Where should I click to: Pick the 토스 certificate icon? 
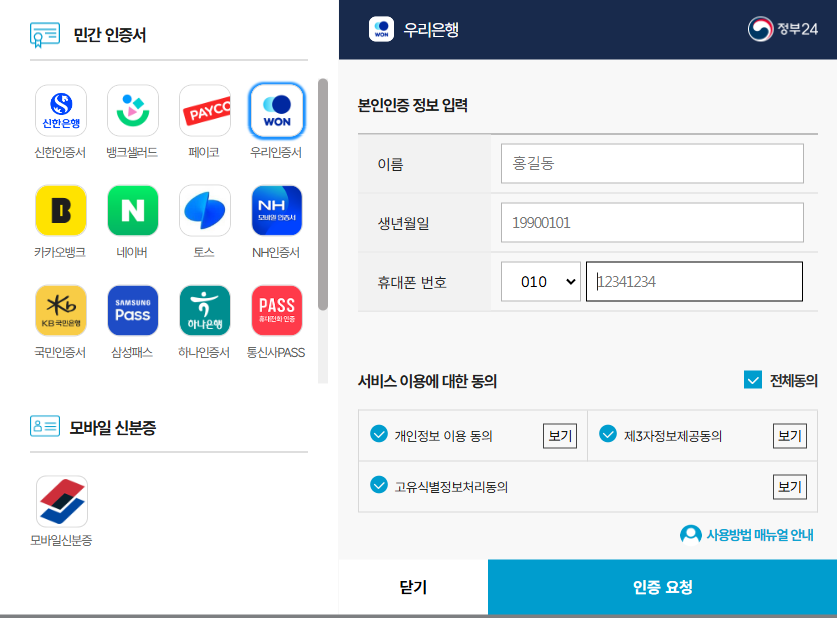click(204, 210)
